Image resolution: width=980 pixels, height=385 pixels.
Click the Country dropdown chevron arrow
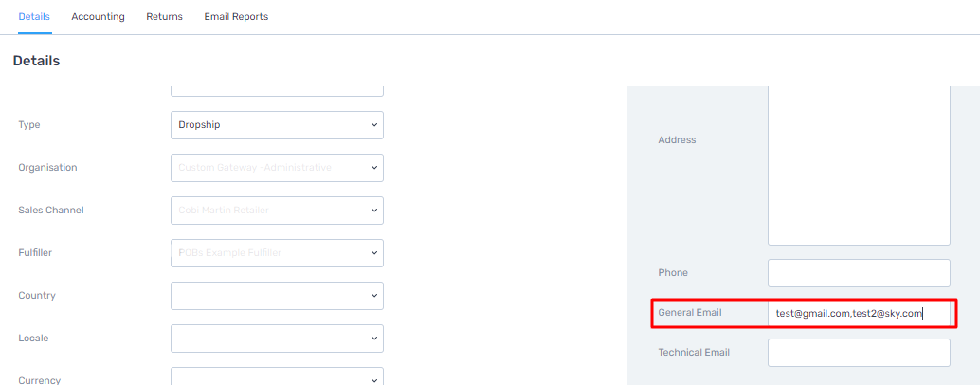[374, 295]
